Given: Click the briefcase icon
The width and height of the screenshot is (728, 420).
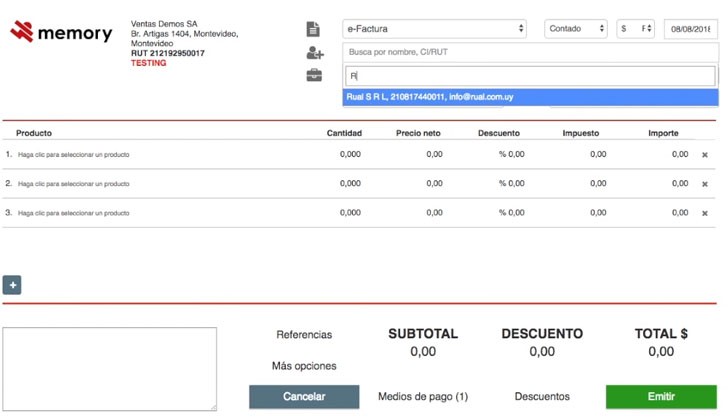Looking at the screenshot, I should tap(314, 76).
